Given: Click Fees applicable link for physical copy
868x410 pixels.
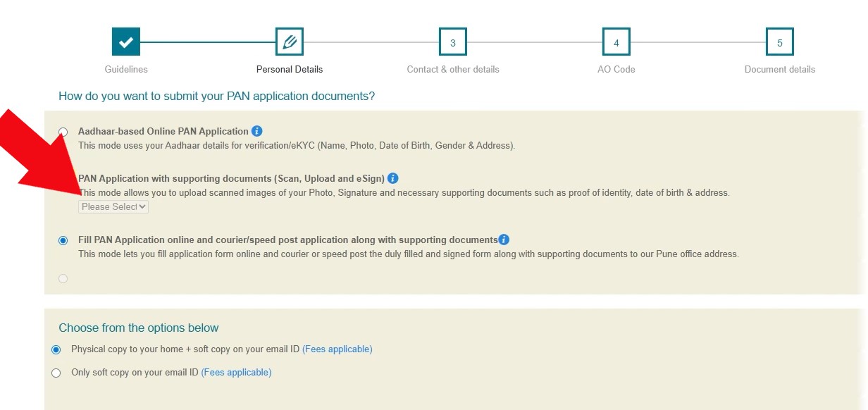Looking at the screenshot, I should point(337,349).
